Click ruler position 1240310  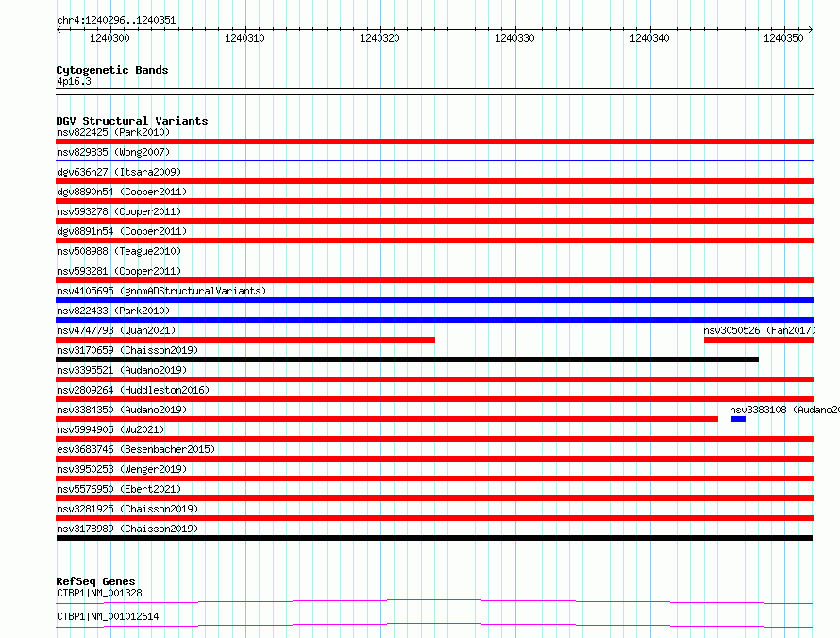click(244, 38)
